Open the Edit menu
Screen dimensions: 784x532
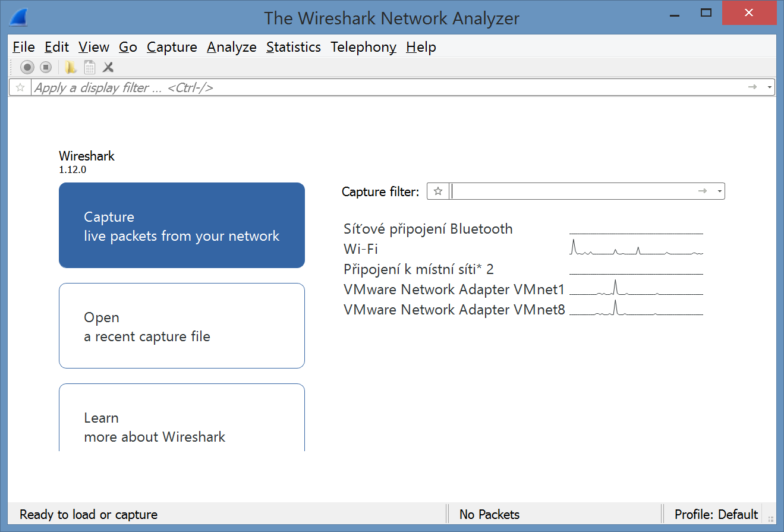tap(57, 47)
